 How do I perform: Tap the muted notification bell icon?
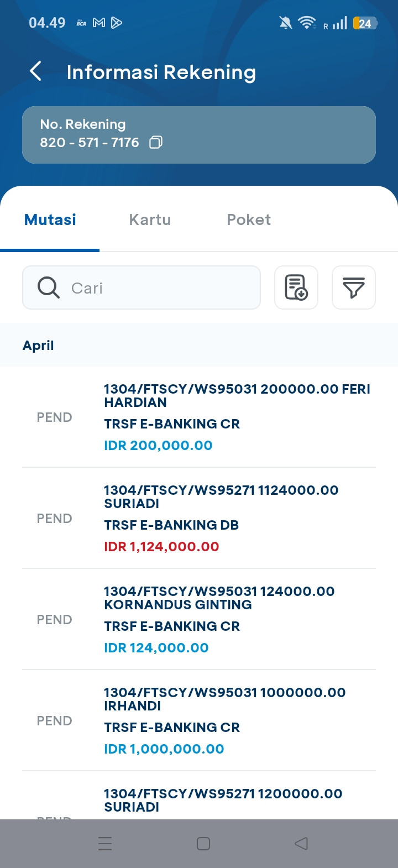[x=285, y=23]
